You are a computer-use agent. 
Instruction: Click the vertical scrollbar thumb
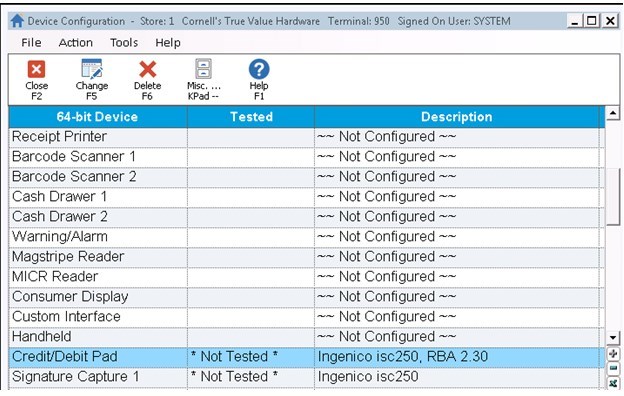point(613,196)
